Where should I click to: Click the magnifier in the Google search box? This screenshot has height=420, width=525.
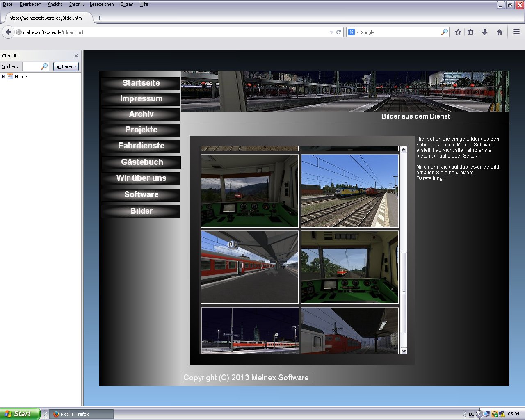tap(445, 32)
